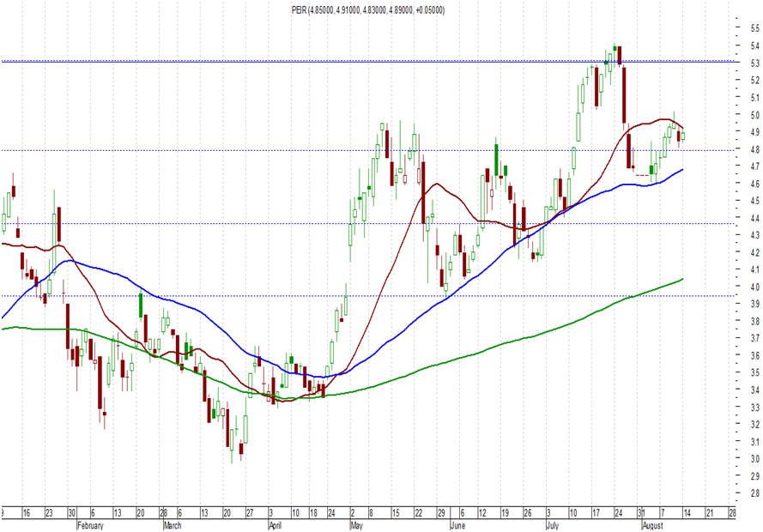763x532 pixels.
Task: Click the 4.6 price axis label
Action: 754,184
